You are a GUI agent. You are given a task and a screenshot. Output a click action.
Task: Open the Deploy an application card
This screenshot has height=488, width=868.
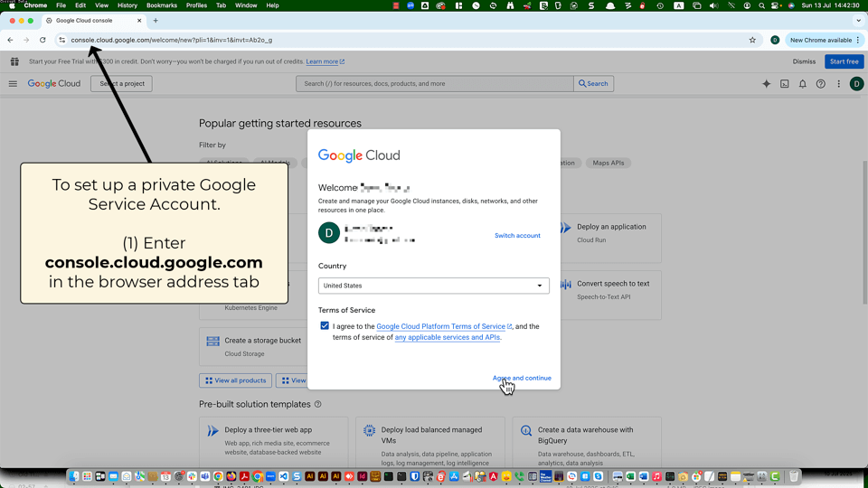click(610, 239)
